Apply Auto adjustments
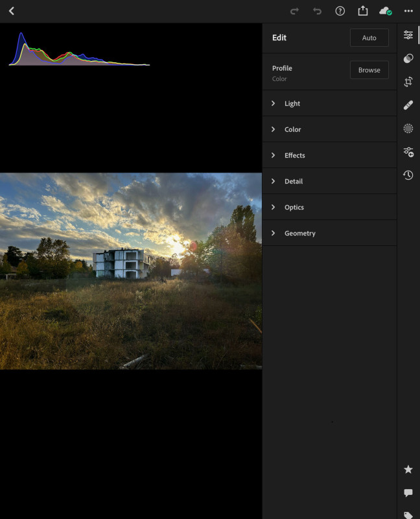This screenshot has width=420, height=519. (x=369, y=38)
